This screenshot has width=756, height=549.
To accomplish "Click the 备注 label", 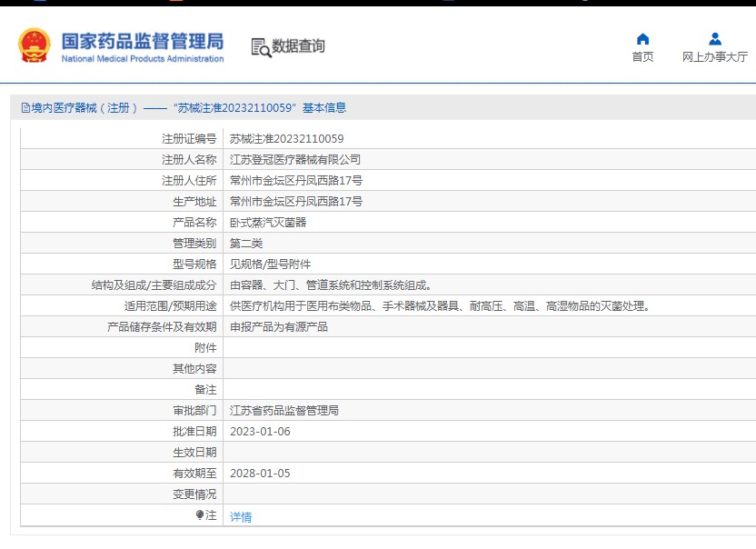I will coord(206,389).
